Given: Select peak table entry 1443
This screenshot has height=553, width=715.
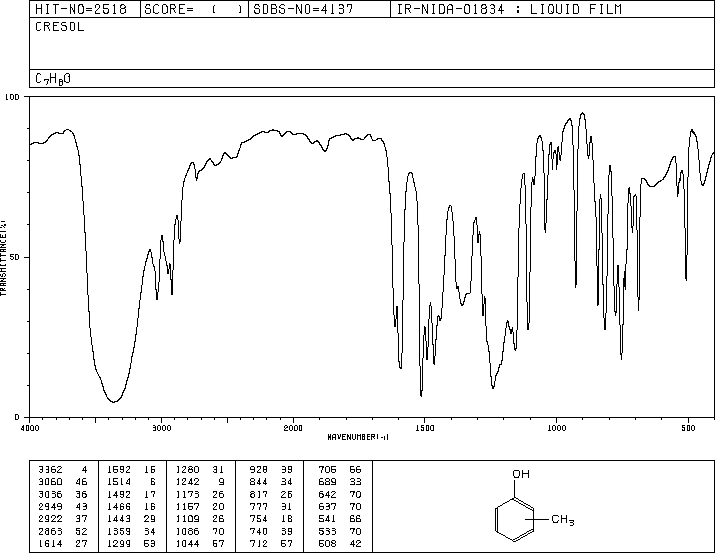Looking at the screenshot, I should tap(119, 519).
